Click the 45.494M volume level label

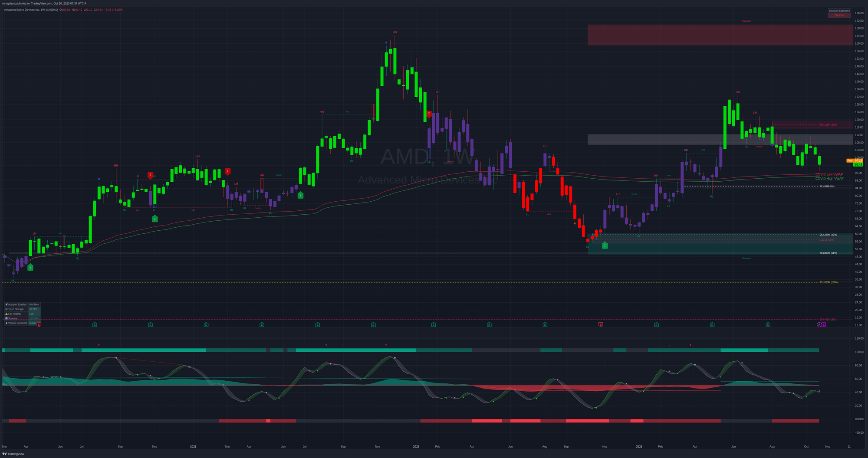pos(827,186)
